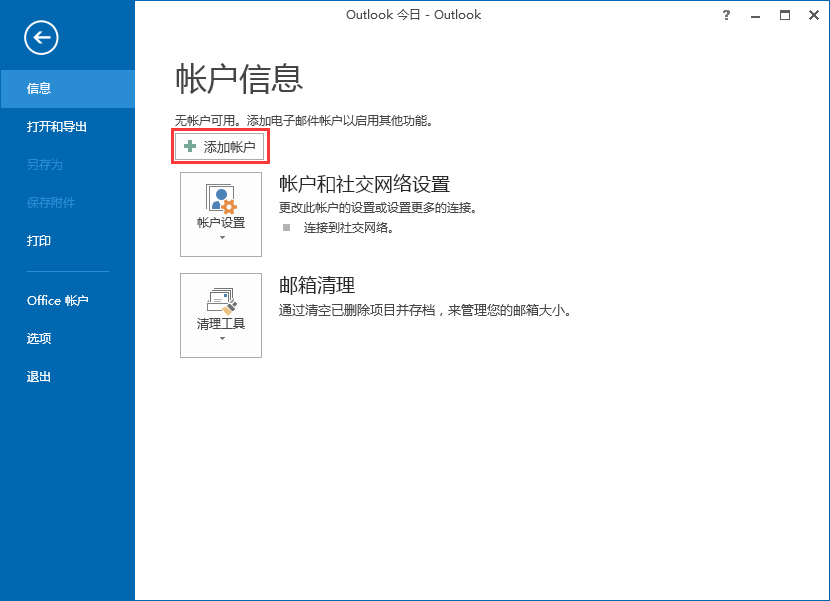
Task: Click the back arrow to exit backstage
Action: 41,38
